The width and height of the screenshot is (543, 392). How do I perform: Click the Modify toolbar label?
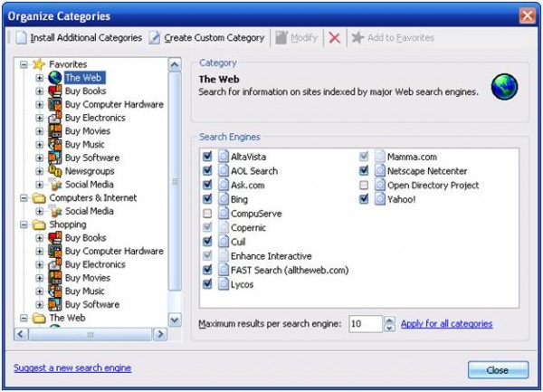(x=304, y=37)
